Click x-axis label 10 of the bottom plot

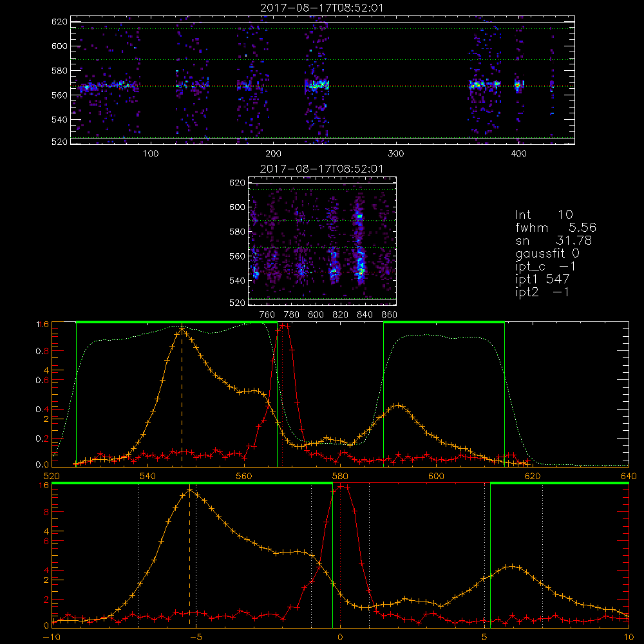[x=629, y=637]
